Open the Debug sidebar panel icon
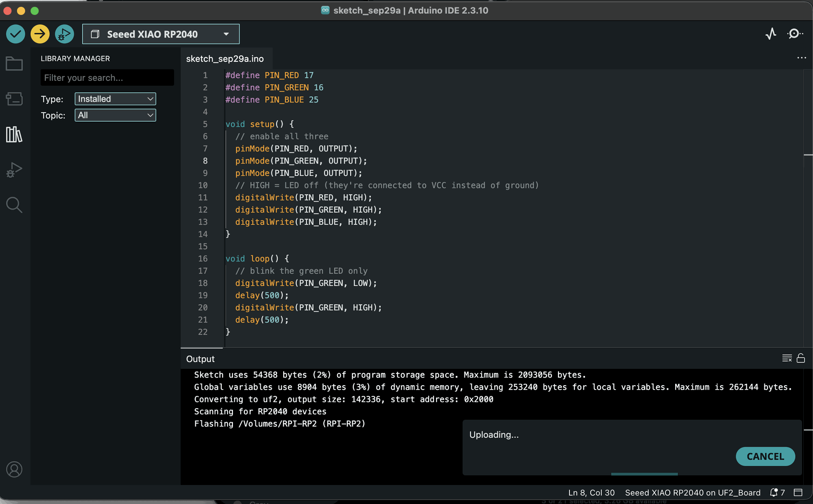The width and height of the screenshot is (813, 504). point(14,170)
